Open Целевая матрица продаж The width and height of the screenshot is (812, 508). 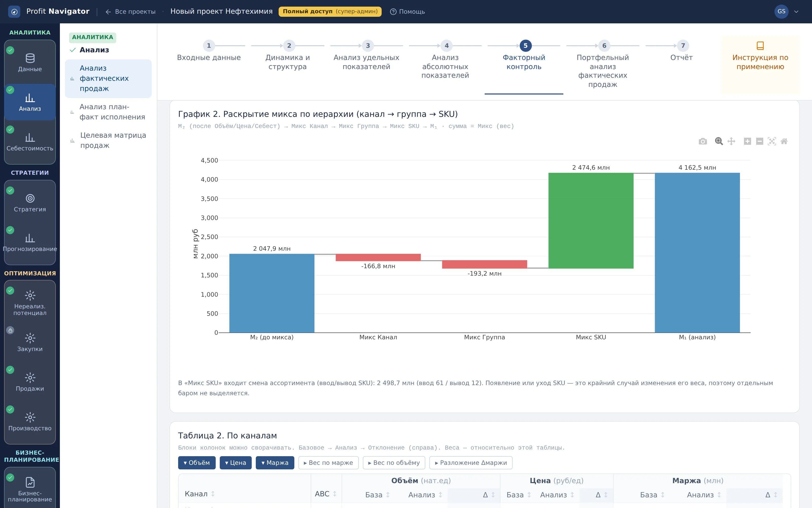point(108,140)
